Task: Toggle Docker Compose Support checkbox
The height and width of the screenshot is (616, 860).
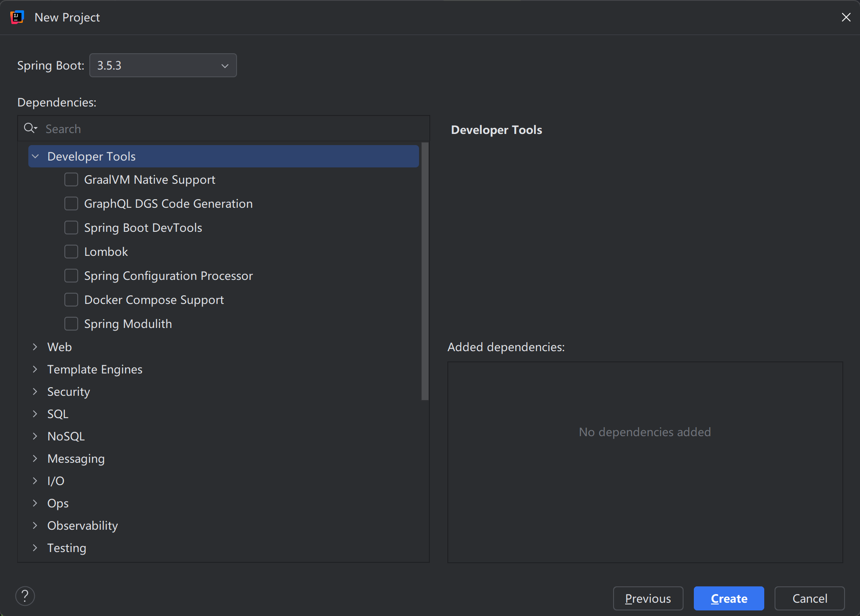Action: tap(71, 300)
